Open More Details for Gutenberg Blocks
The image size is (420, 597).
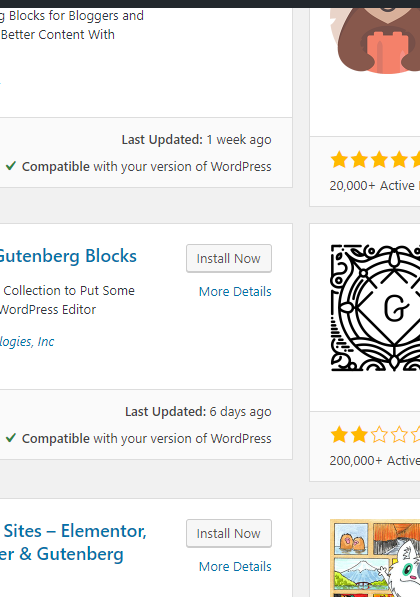coord(235,292)
